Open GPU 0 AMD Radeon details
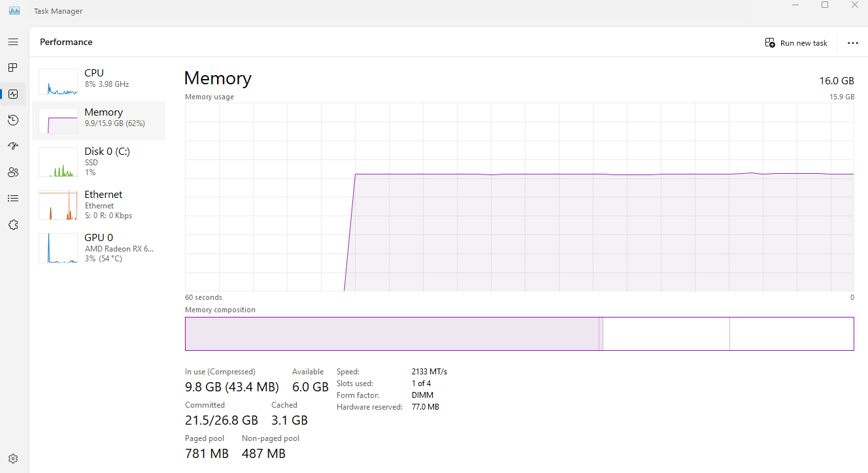The image size is (868, 473). tap(99, 248)
